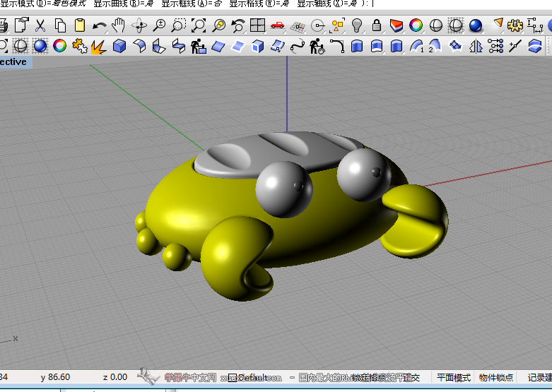Click the Options gear icon
Screen dimensions: 552x392
tap(515, 25)
